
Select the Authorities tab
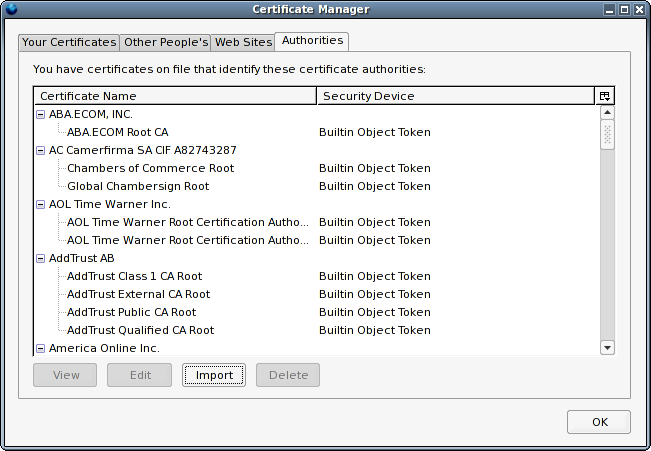point(312,41)
